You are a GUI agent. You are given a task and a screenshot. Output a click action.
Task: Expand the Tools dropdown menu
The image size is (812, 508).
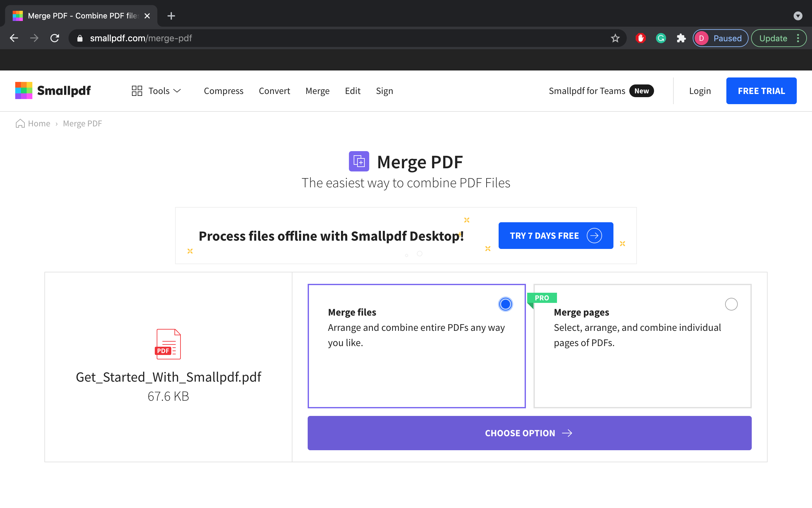[156, 91]
